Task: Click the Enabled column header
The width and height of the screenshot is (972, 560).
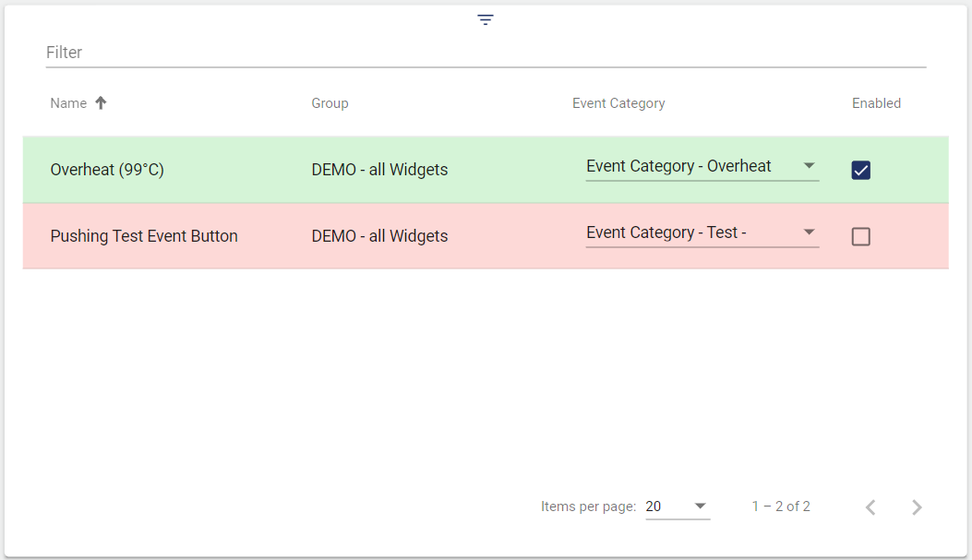Action: point(876,103)
